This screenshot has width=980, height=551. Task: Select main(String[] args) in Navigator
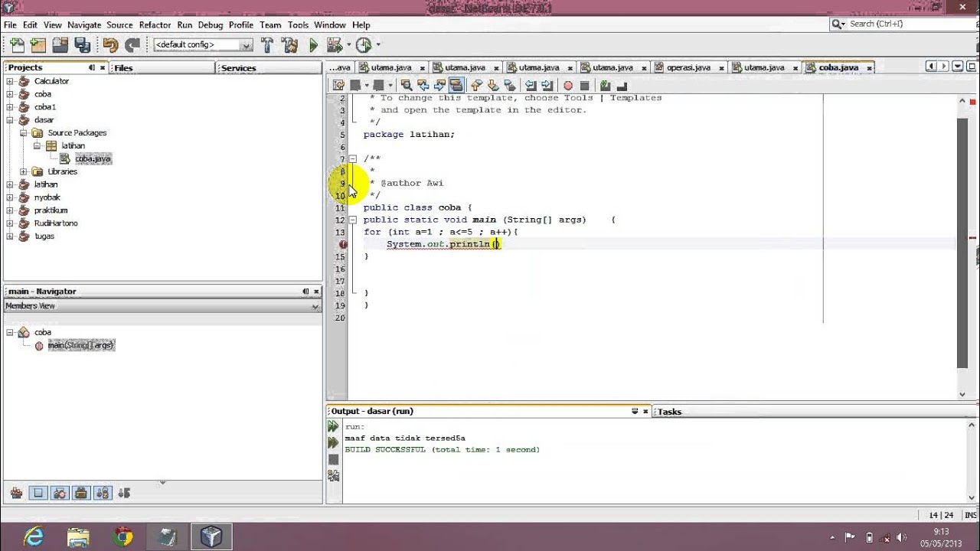pos(80,345)
